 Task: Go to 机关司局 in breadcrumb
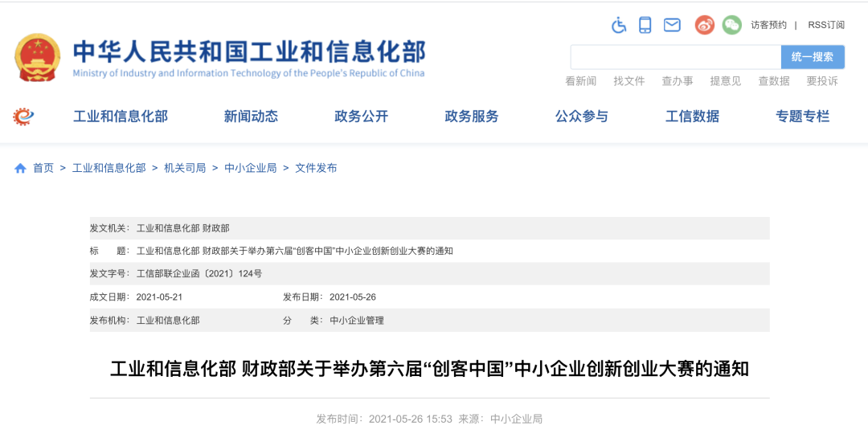(x=185, y=168)
